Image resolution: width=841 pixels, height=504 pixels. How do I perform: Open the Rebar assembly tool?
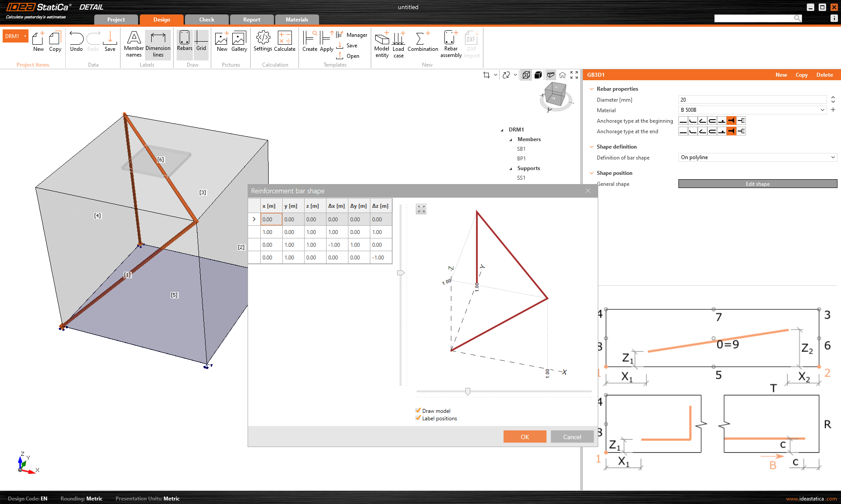(x=450, y=44)
